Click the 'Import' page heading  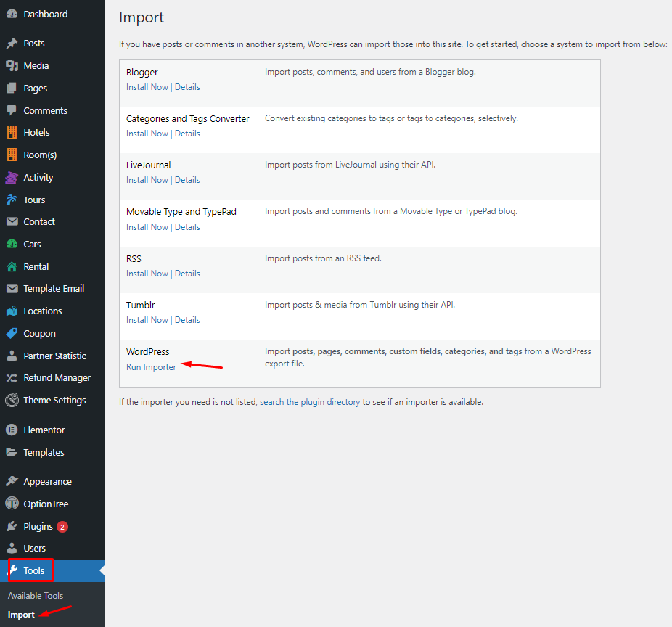[x=142, y=17]
